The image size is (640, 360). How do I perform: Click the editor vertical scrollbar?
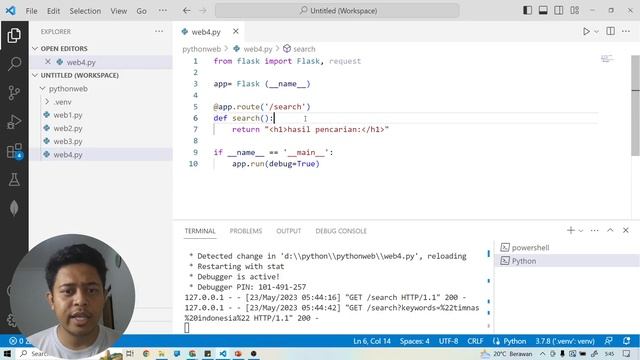pos(636,106)
